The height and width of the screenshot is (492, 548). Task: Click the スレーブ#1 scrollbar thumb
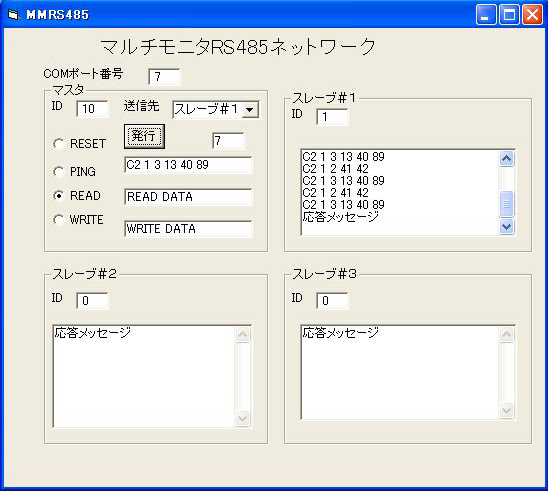(x=507, y=204)
